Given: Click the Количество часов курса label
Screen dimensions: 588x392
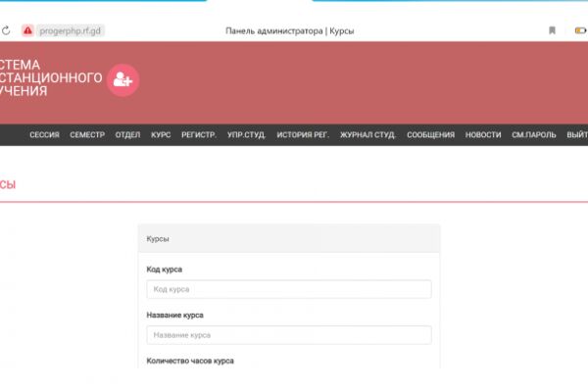Looking at the screenshot, I should point(190,361).
